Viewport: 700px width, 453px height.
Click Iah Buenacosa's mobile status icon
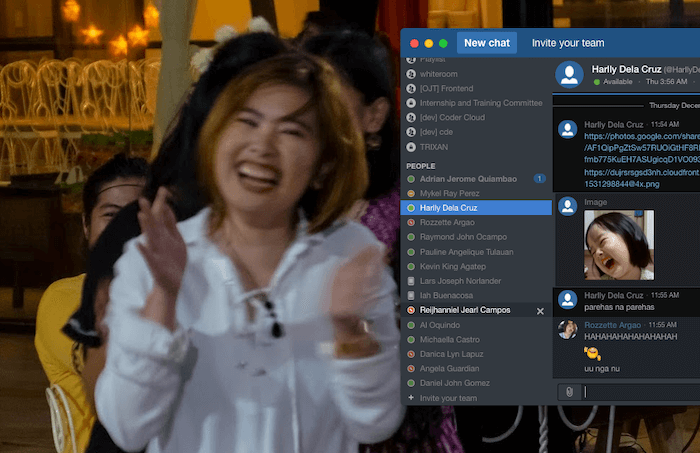[411, 295]
